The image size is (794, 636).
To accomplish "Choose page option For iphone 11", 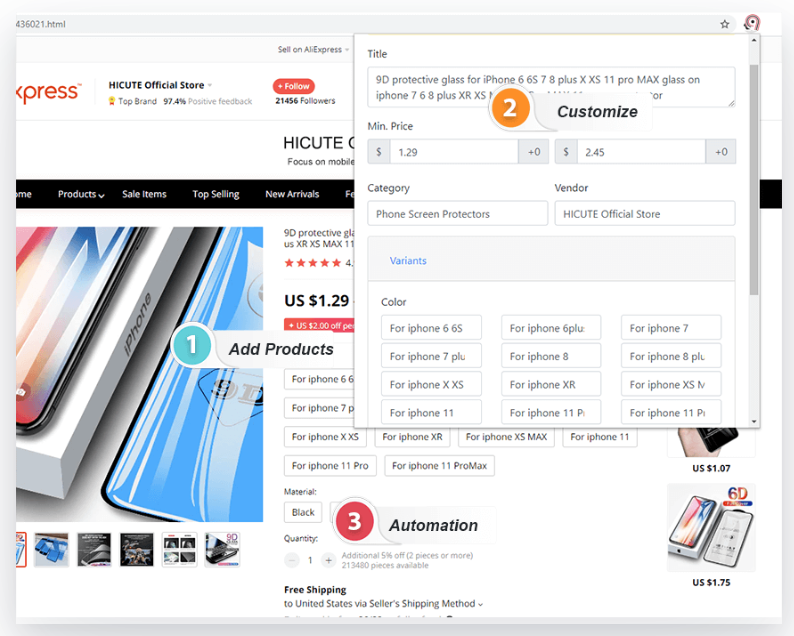I will (600, 437).
